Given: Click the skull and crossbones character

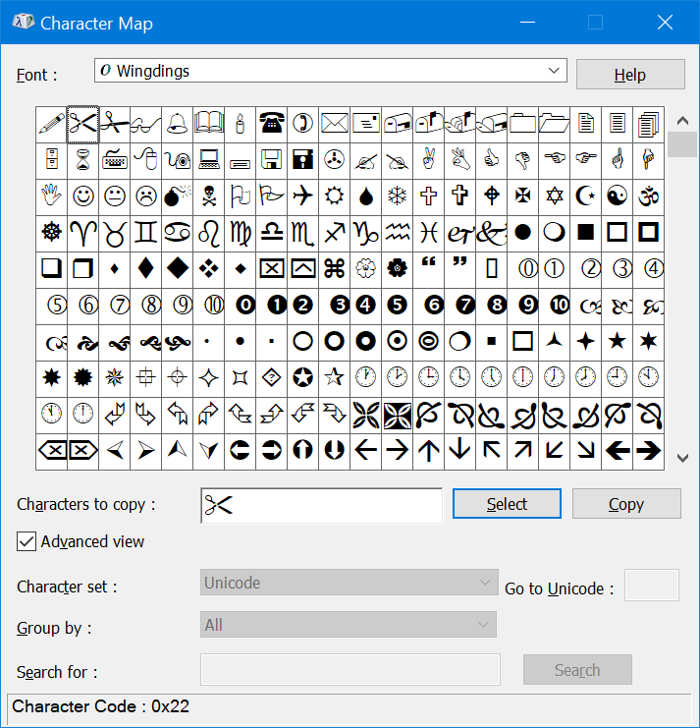Looking at the screenshot, I should pyautogui.click(x=208, y=196).
